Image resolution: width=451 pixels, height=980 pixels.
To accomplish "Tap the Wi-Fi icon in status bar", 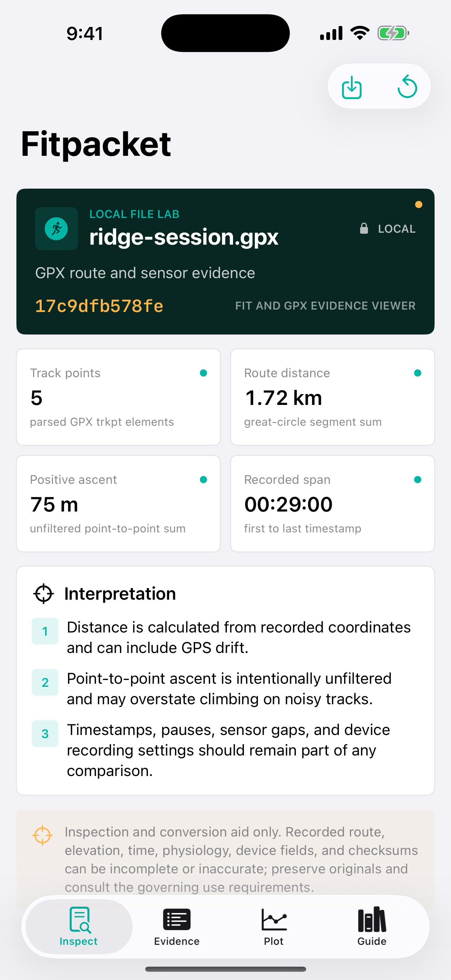I will (360, 33).
